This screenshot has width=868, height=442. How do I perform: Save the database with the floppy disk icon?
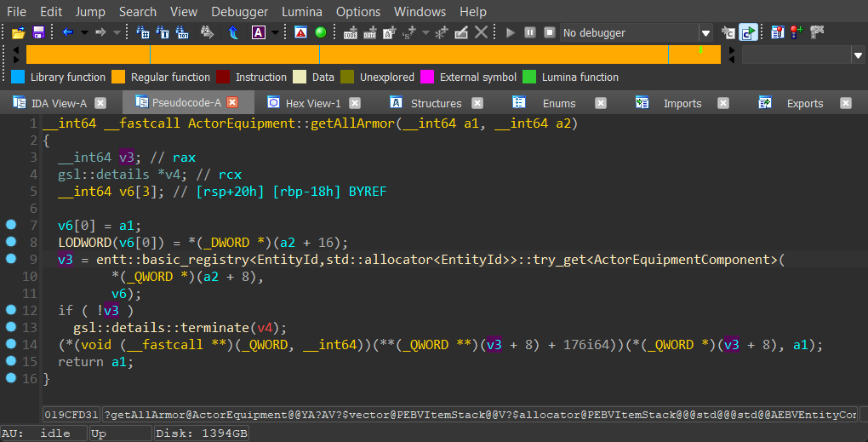(37, 32)
